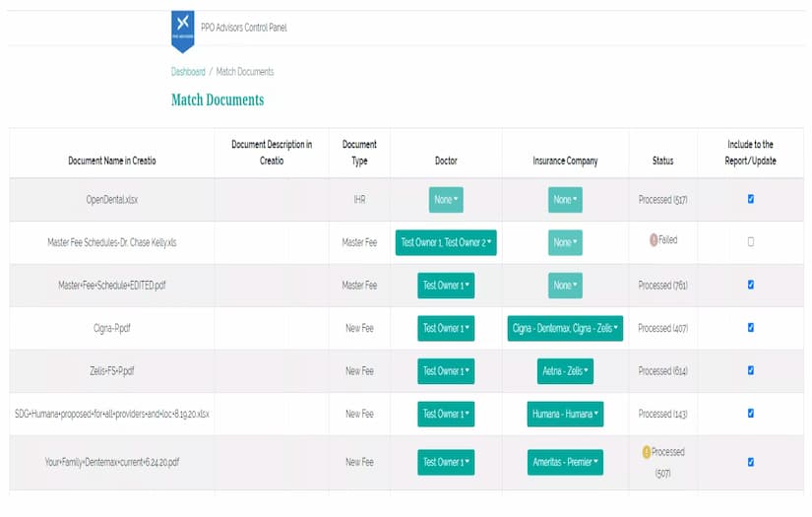
Task: Click the Document Type column header
Action: click(359, 153)
